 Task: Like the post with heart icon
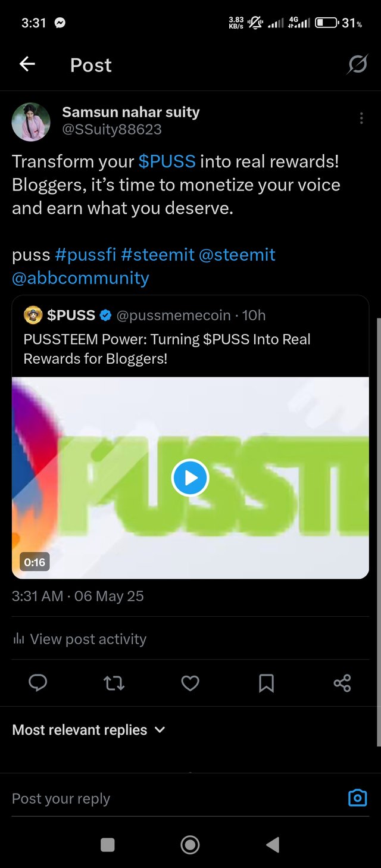(x=190, y=683)
